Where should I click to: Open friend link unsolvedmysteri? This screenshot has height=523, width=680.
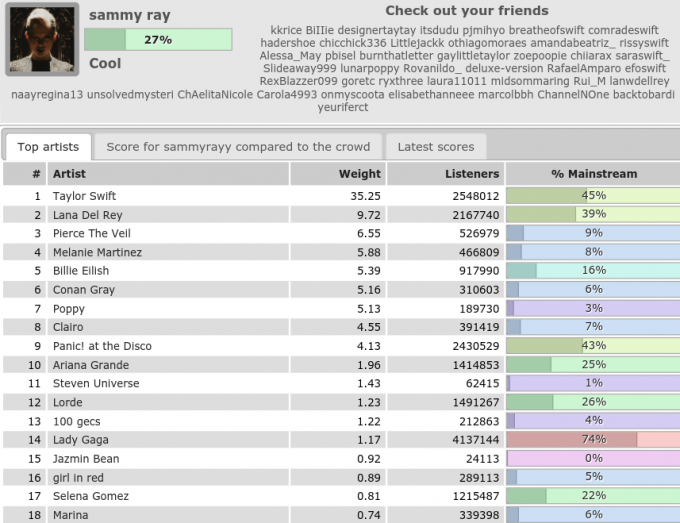click(130, 94)
